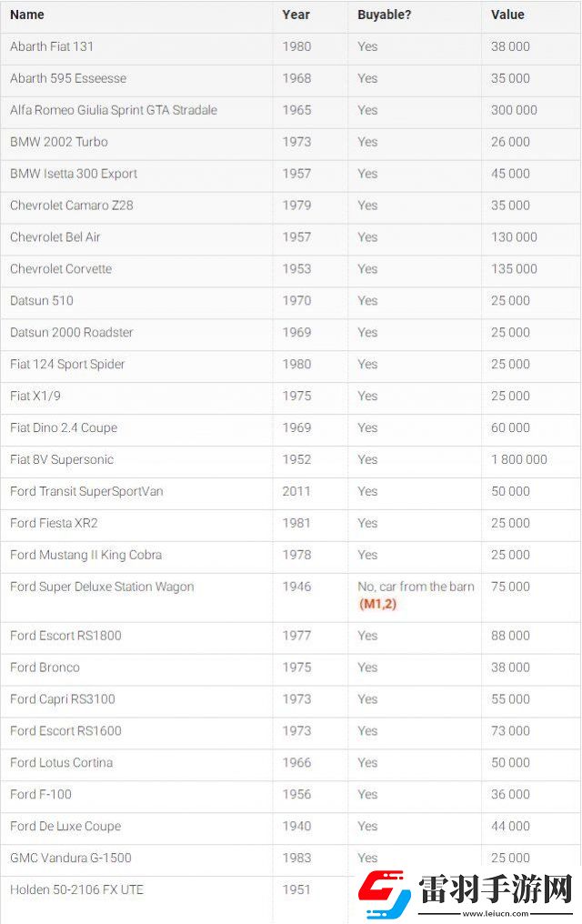Select Alfa Romeo Giulia Sprint GTA Stradale

coord(114,110)
